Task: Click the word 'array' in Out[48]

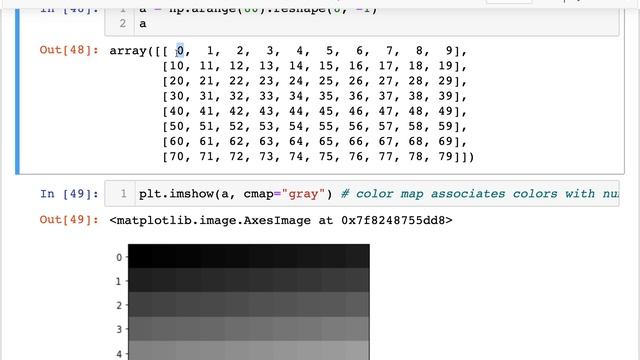Action: point(128,51)
